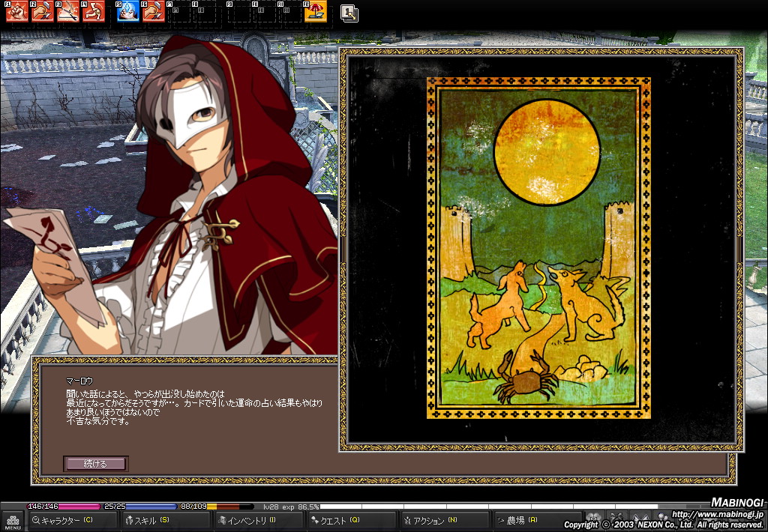Click the dialogue line starting 聞いた話によると
The width and height of the screenshot is (768, 532).
click(145, 393)
